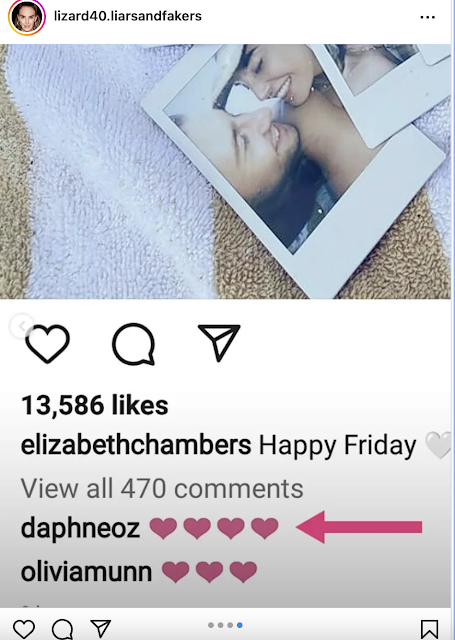Expand View all 470 comments

[162, 488]
